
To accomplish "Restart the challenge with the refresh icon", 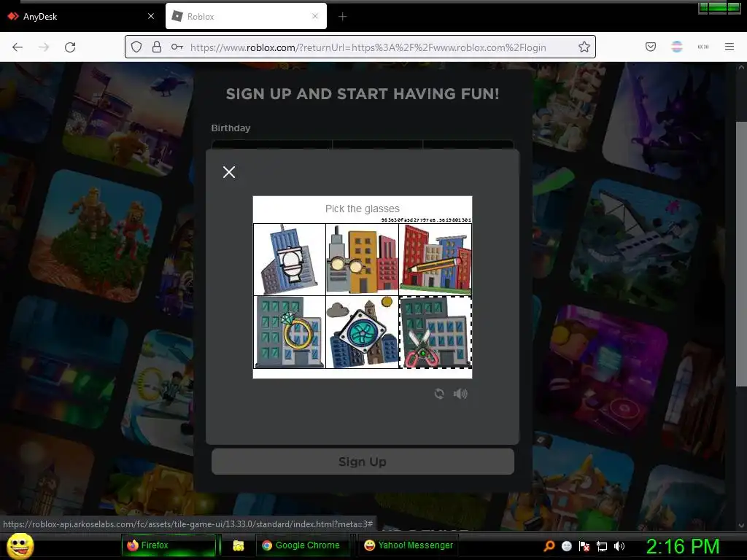I will click(x=439, y=394).
